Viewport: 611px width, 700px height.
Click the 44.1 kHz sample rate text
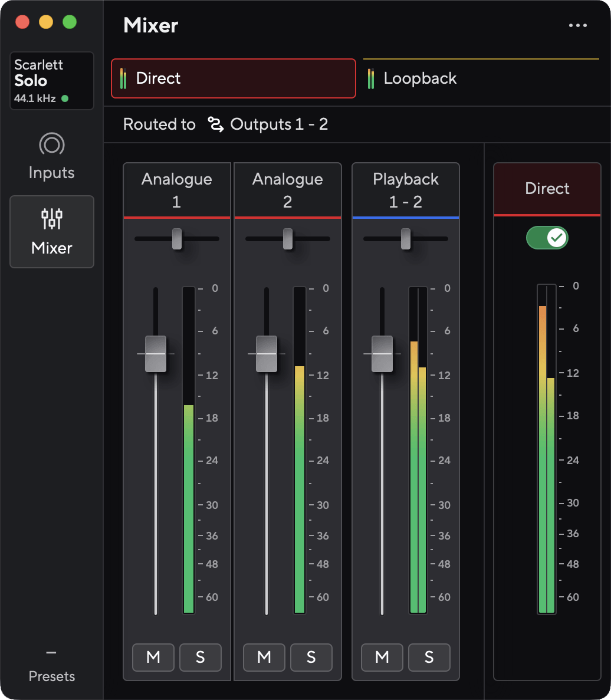(35, 98)
